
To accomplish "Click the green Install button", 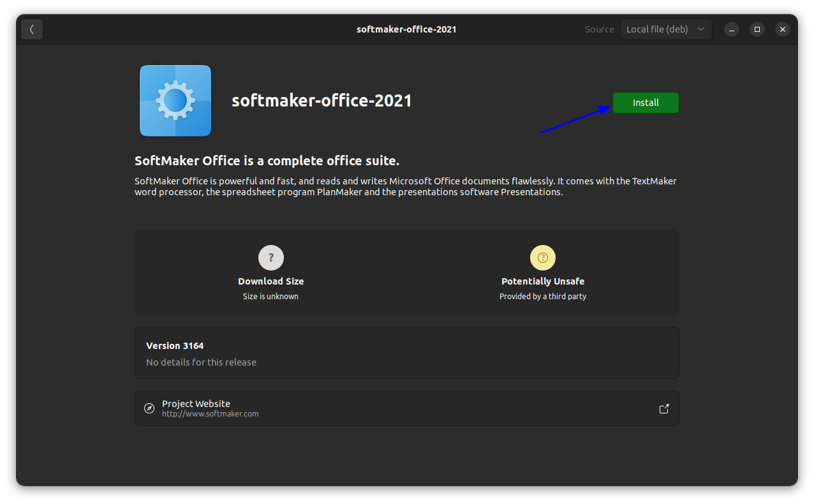I will (646, 103).
